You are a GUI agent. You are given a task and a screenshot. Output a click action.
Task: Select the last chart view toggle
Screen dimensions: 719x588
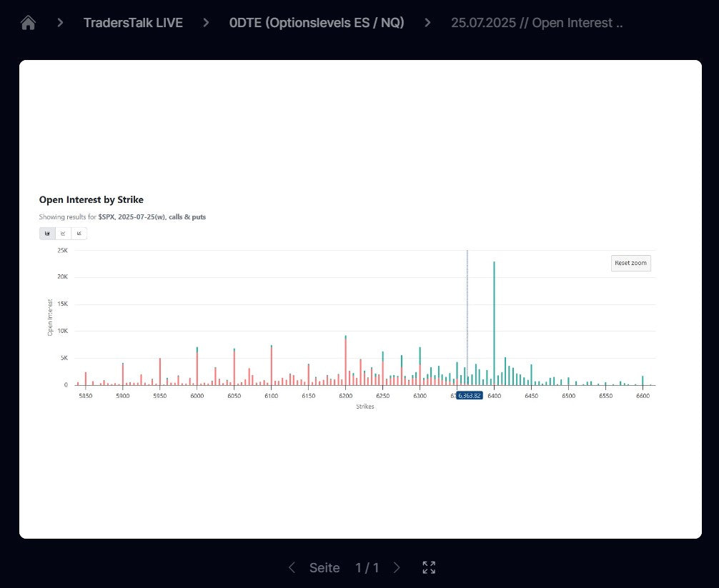pos(79,234)
